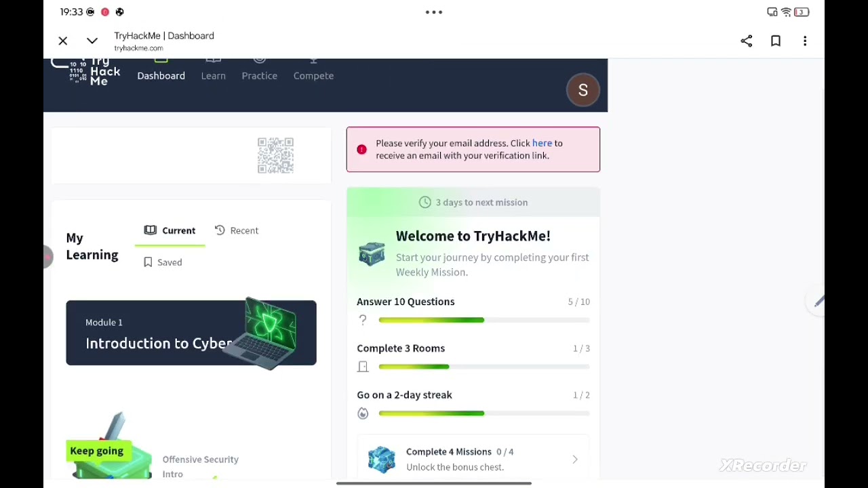
Task: Open the browser three-dot overflow menu
Action: coord(805,41)
